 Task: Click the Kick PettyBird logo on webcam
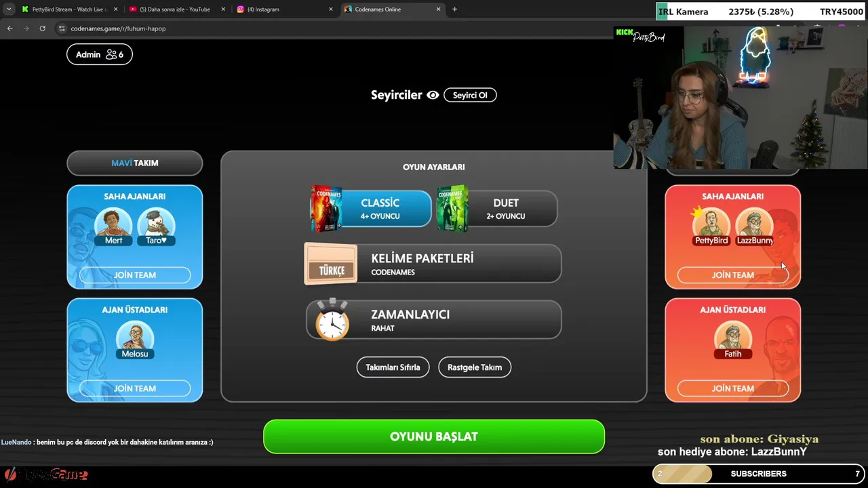[640, 35]
